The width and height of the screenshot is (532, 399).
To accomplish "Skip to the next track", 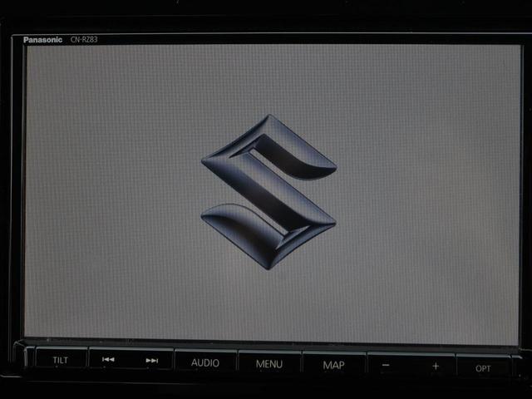I will [x=151, y=361].
